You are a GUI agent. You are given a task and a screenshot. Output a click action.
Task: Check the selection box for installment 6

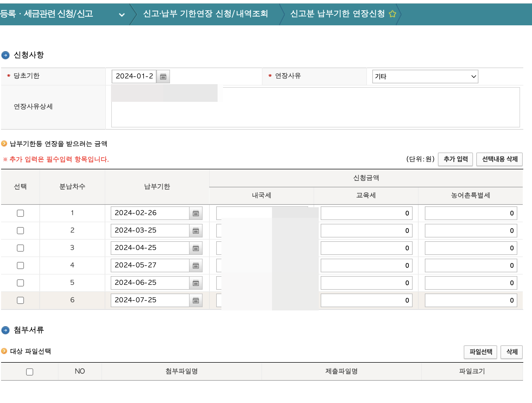point(20,300)
